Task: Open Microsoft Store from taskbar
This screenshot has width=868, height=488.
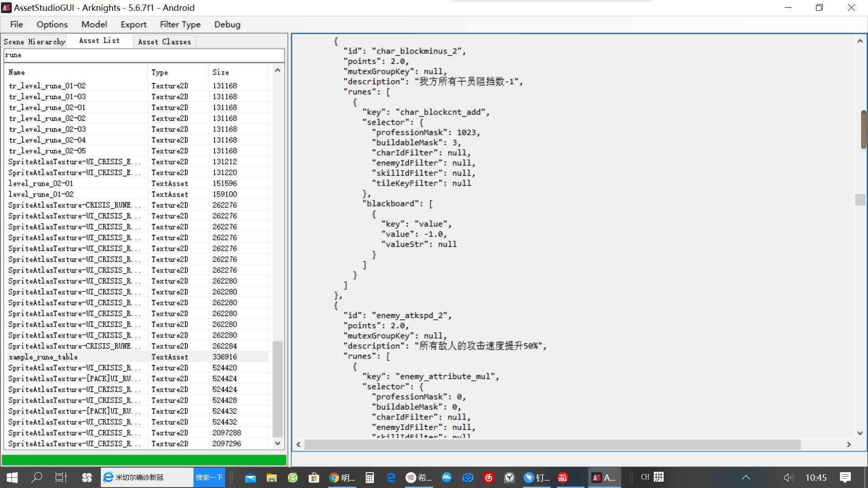Action: pos(314,478)
